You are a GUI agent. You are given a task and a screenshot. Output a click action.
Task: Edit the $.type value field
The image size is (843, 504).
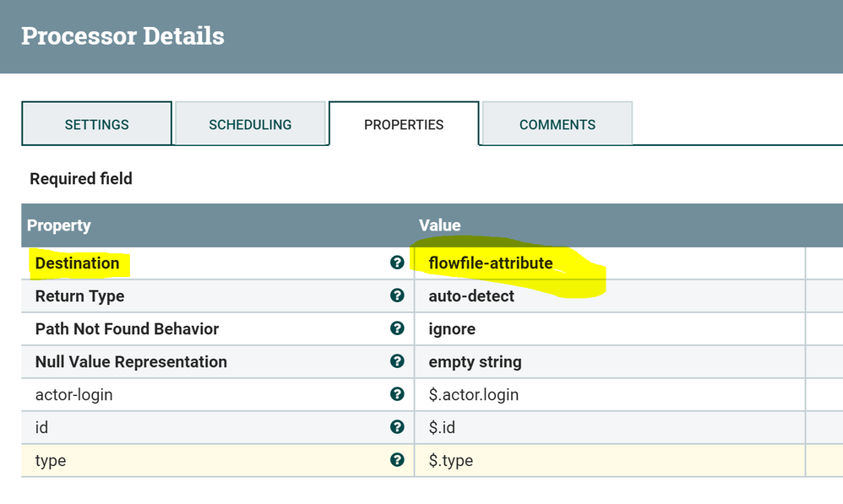click(450, 461)
